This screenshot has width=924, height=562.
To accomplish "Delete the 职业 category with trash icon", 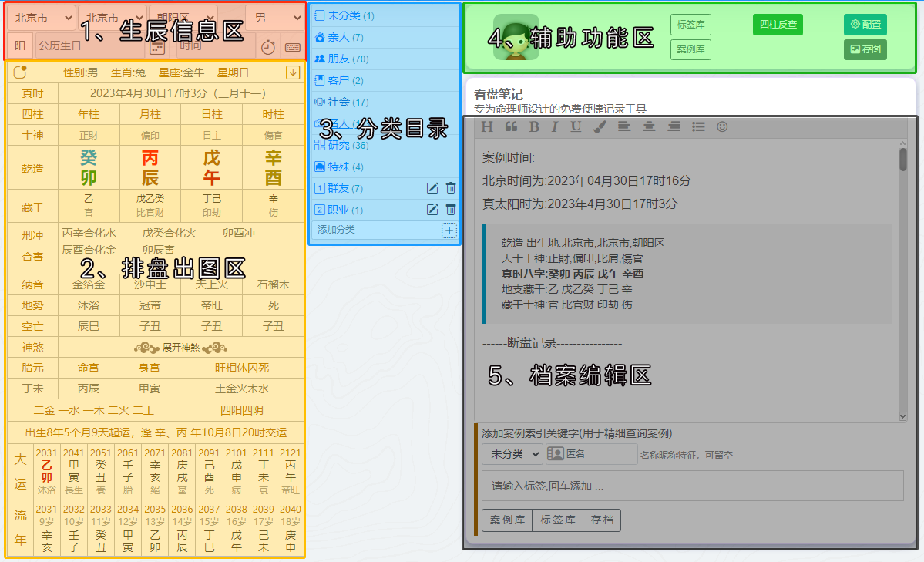I will click(451, 210).
